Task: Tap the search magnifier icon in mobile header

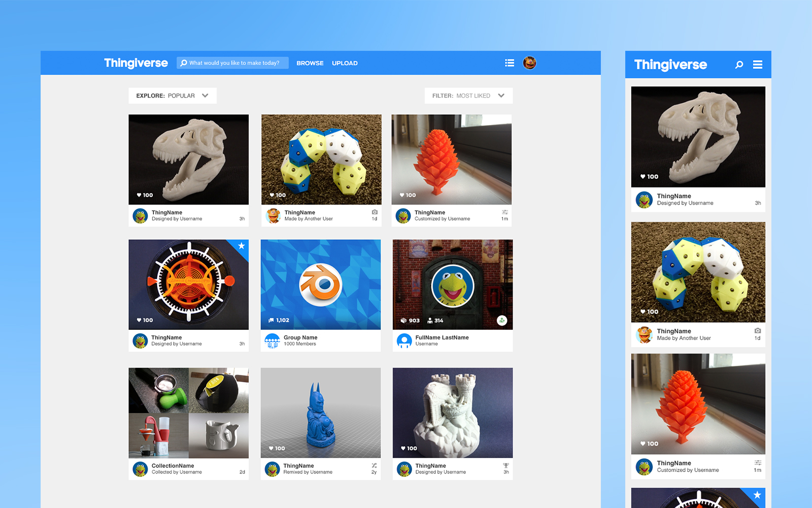Action: [739, 65]
